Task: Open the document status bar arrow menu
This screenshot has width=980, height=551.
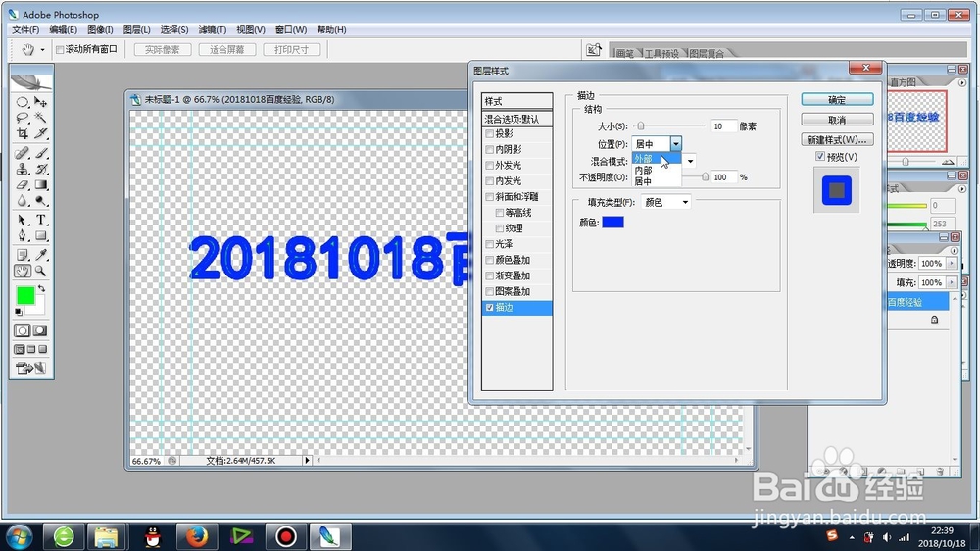Action: tap(307, 461)
